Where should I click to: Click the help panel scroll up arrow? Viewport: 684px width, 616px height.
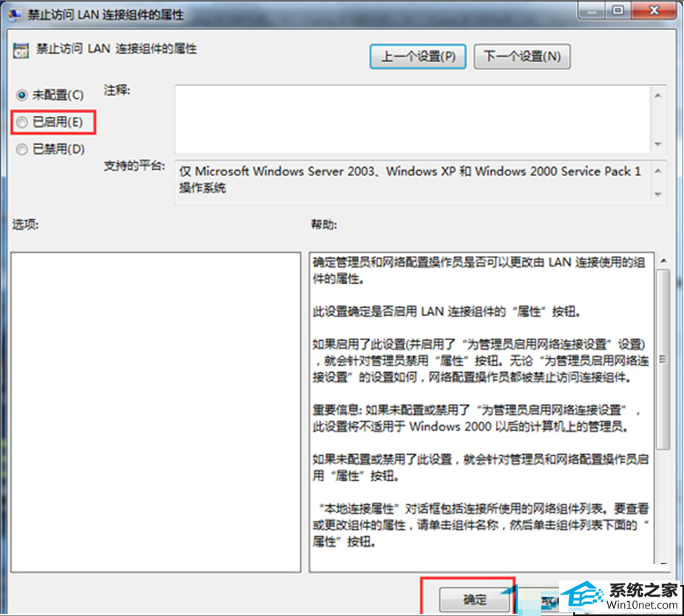point(663,261)
